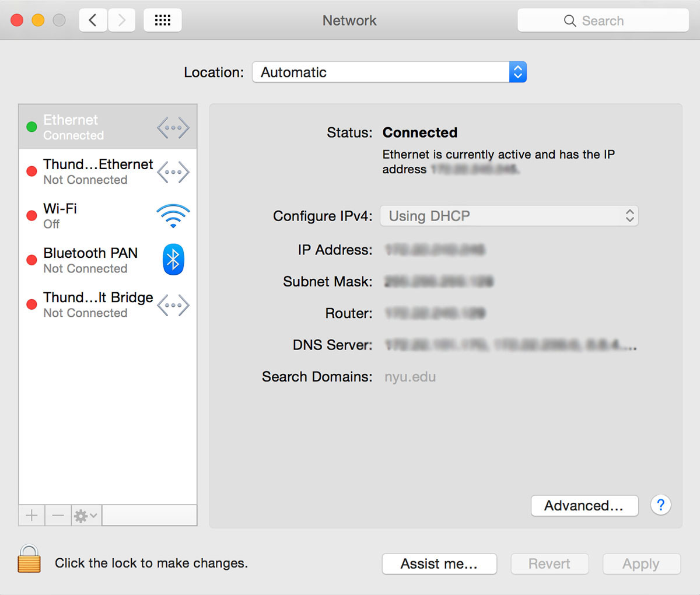Open the Location dropdown
700x595 pixels.
[x=389, y=72]
